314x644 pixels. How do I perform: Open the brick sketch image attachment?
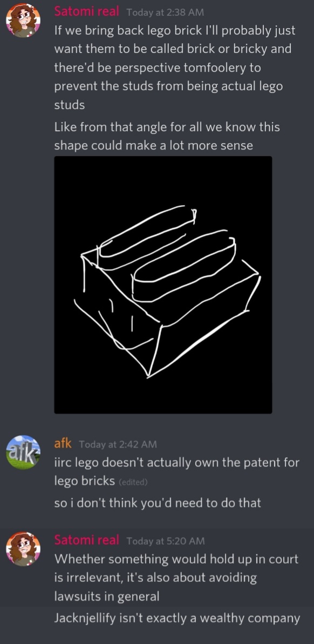coord(163,284)
